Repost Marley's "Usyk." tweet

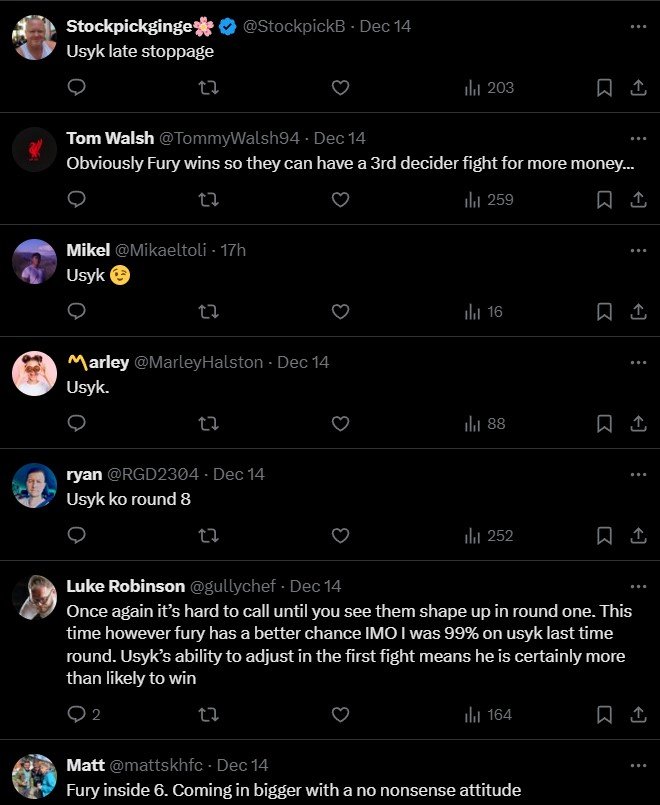[x=208, y=424]
